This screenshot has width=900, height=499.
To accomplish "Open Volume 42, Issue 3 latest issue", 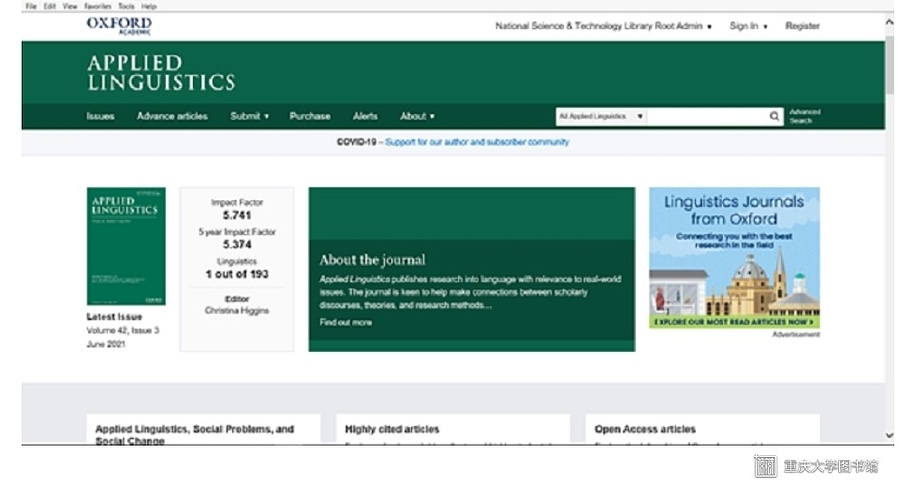I will (123, 330).
